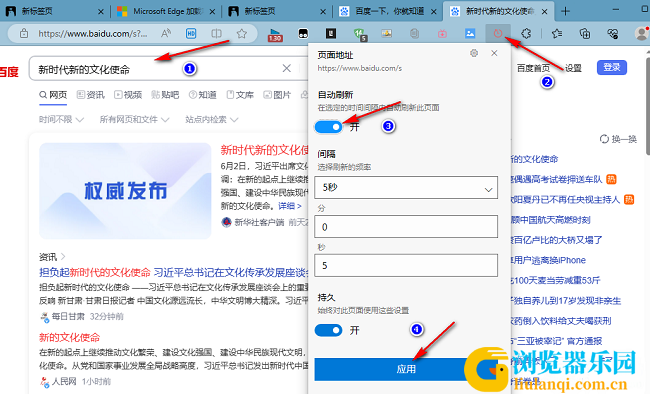Expand the 时间不限 filter
The height and width of the screenshot is (394, 650).
click(x=61, y=119)
